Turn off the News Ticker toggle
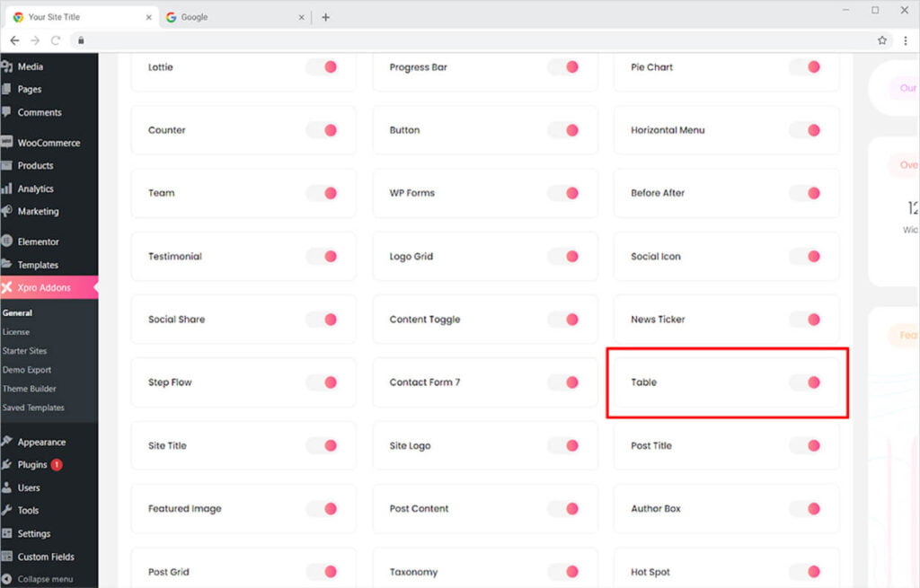 (805, 320)
